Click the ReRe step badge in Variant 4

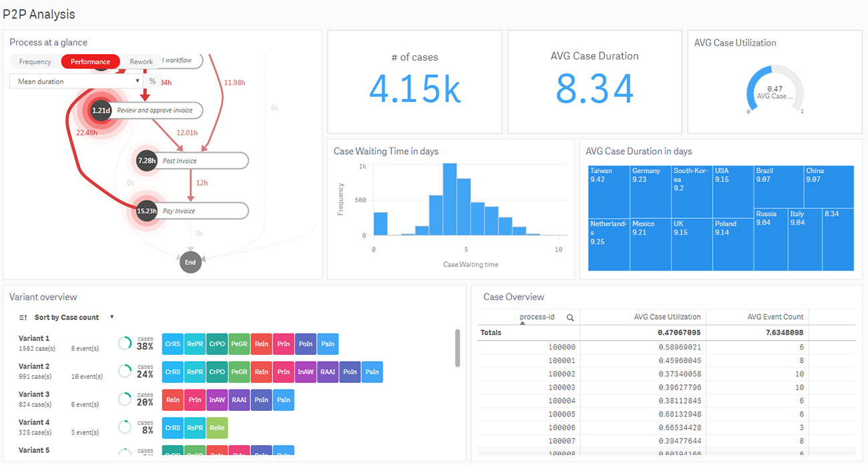coord(216,428)
